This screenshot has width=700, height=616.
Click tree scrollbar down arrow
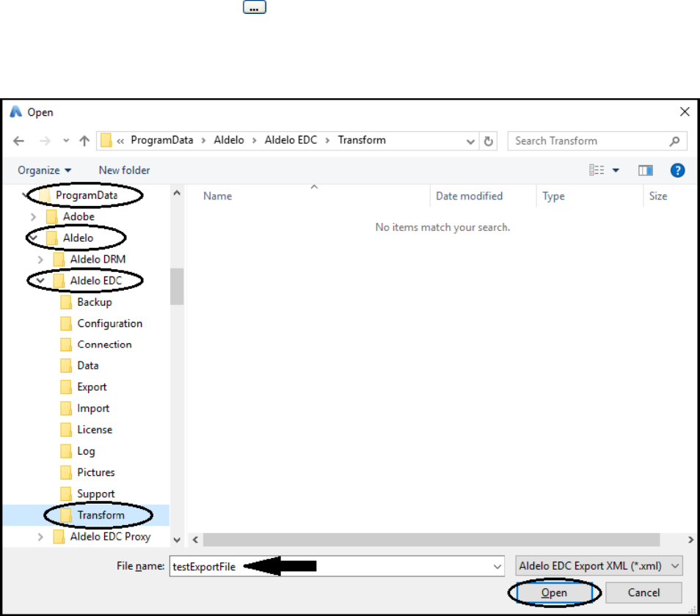[177, 540]
